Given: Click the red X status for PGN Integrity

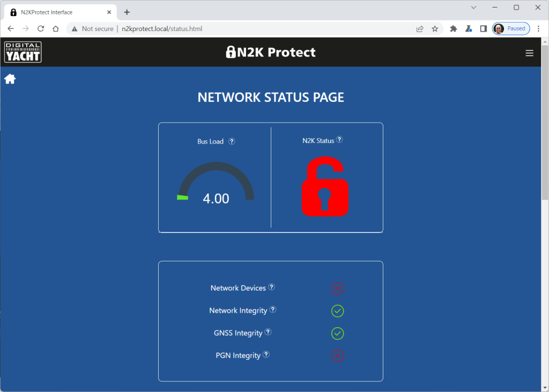Looking at the screenshot, I should pyautogui.click(x=337, y=356).
